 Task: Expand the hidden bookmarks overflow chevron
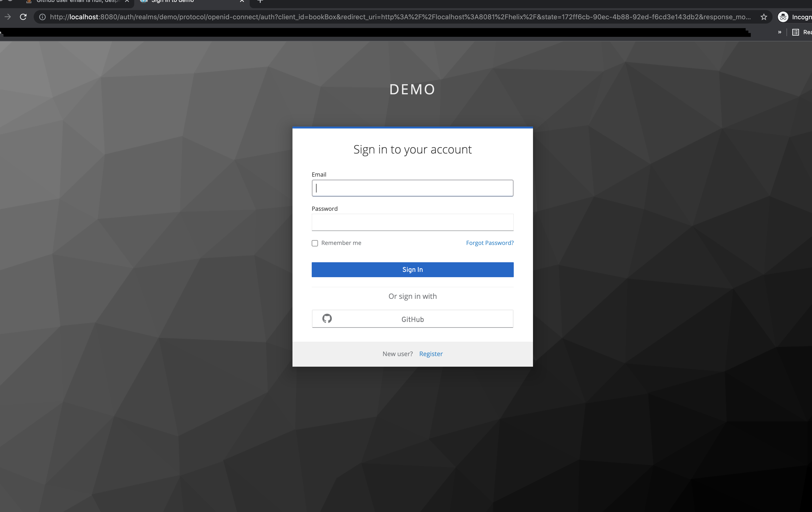coord(780,32)
